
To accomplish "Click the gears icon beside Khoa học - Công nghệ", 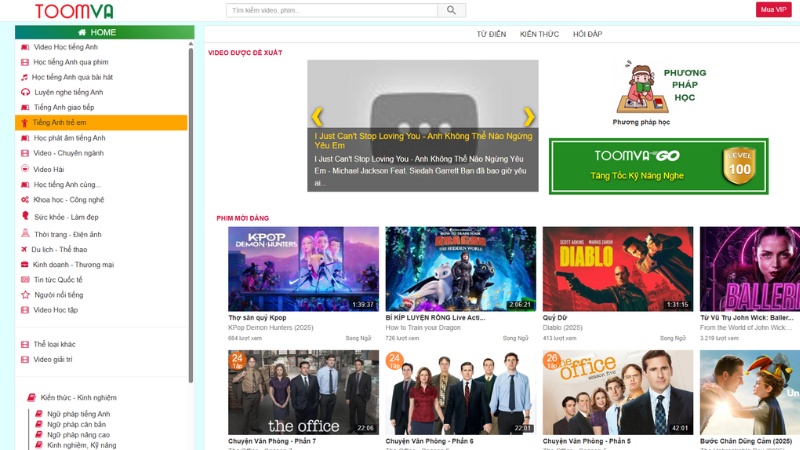I will 25,200.
